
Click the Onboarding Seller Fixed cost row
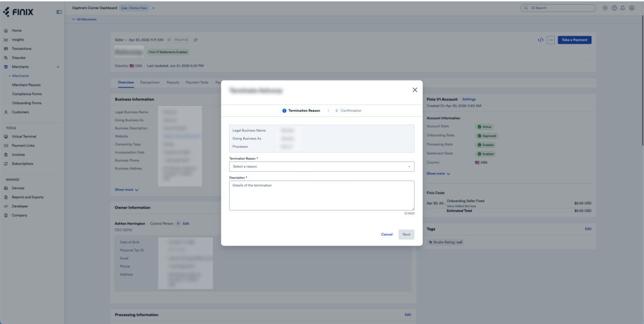point(509,203)
